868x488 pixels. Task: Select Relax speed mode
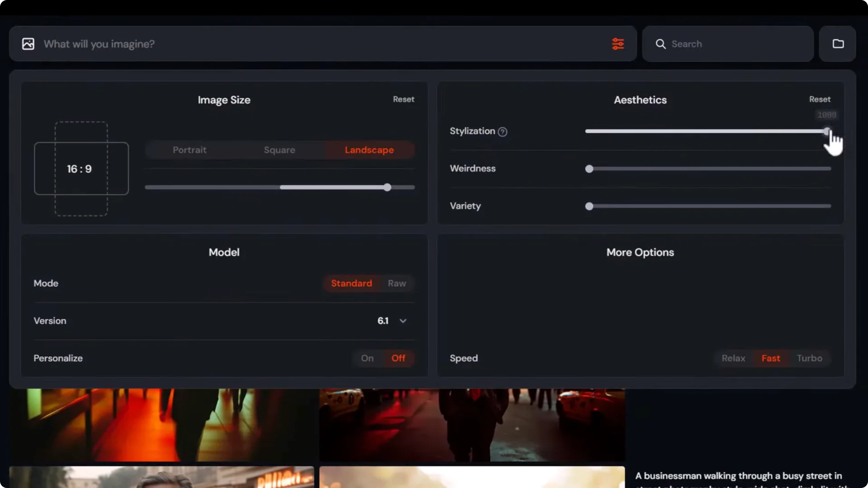point(733,358)
